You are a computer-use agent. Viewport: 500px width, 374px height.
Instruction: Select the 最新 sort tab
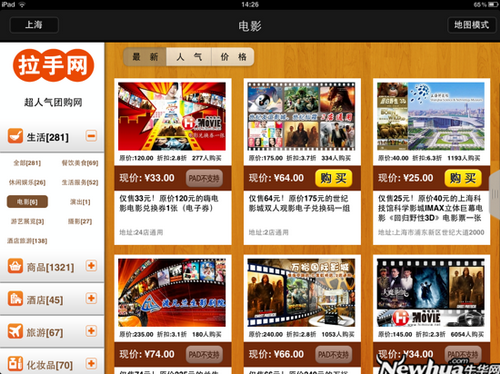click(145, 57)
